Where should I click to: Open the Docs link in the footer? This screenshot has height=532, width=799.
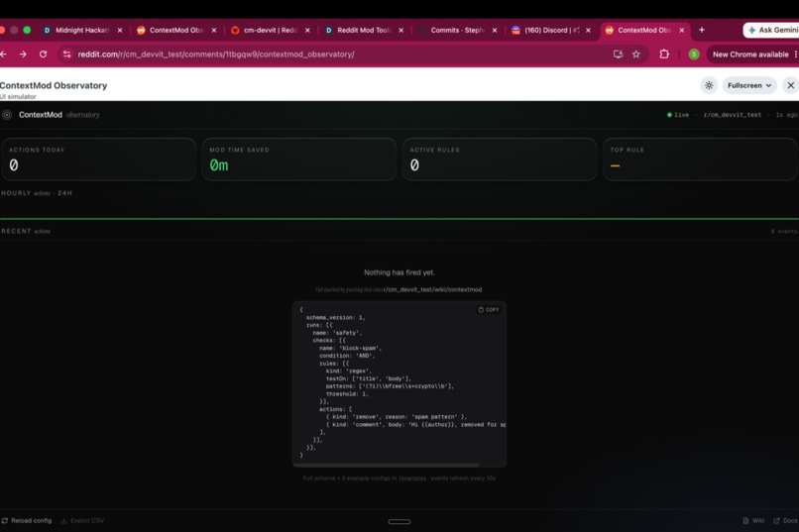(x=785, y=521)
